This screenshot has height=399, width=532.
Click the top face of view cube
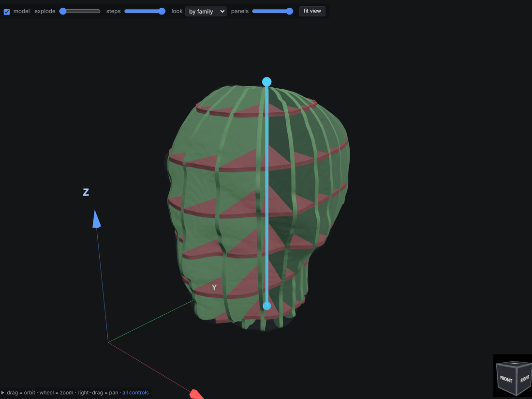pos(515,364)
